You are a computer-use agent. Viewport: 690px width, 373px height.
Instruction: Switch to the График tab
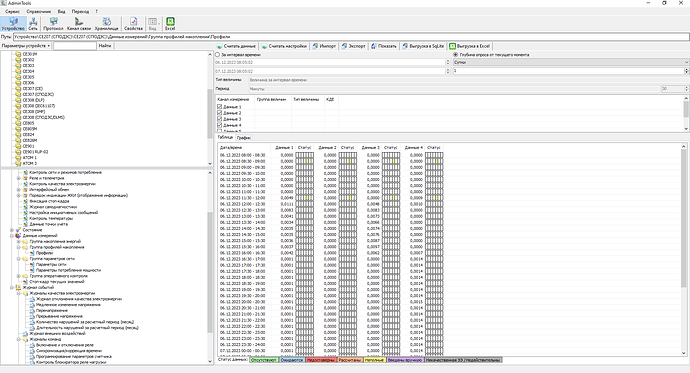click(243, 138)
